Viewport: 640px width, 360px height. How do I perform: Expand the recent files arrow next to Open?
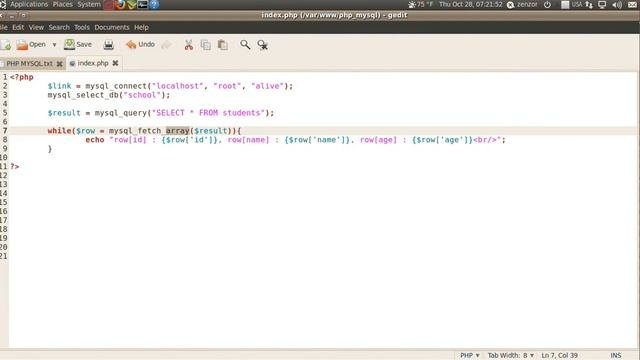(x=54, y=44)
